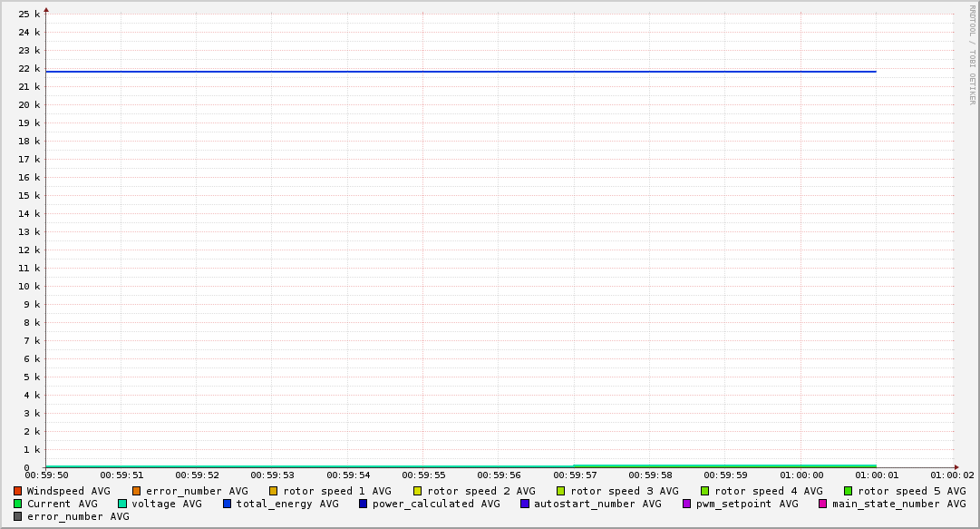Viewport: 980px width, 529px height.
Task: Select the rotor speed 1 AVG color box
Action: (x=274, y=491)
